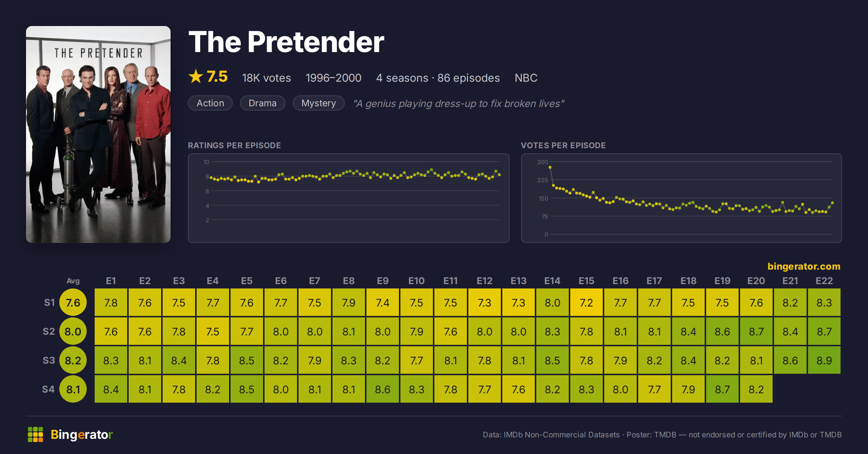
Task: Click the Avg column header
Action: coord(73,281)
